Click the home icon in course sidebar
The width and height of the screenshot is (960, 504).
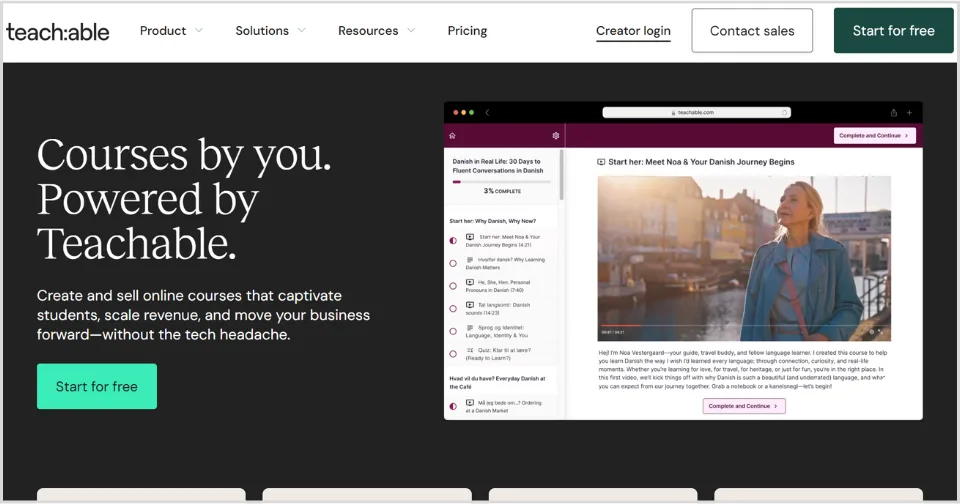[x=452, y=135]
